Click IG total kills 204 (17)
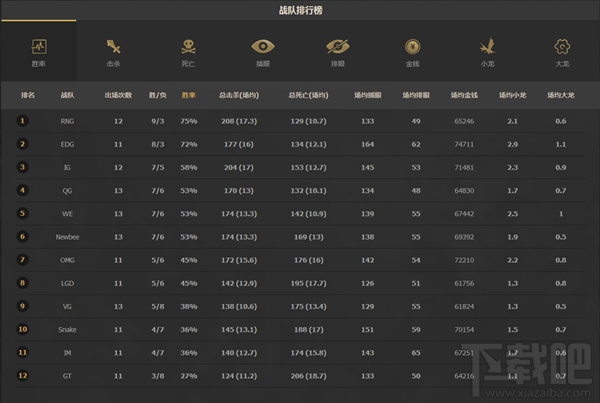Image resolution: width=600 pixels, height=403 pixels. [x=239, y=168]
